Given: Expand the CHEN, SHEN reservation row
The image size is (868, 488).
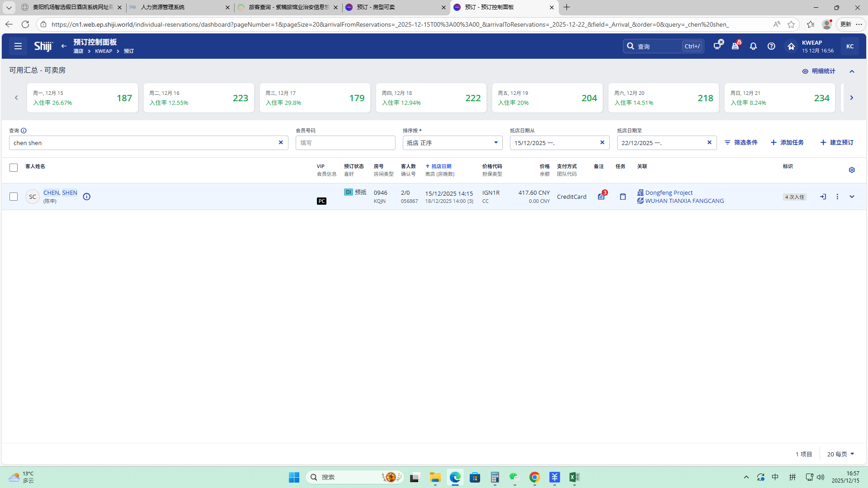Looking at the screenshot, I should pyautogui.click(x=852, y=197).
